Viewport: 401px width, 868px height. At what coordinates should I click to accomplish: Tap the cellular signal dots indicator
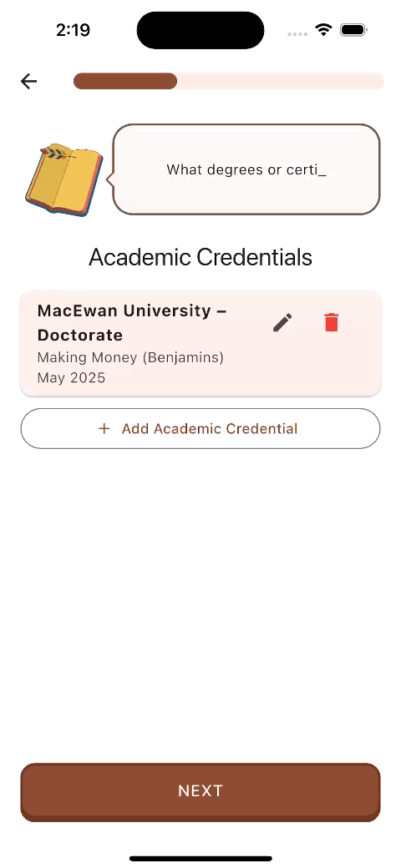click(x=297, y=33)
